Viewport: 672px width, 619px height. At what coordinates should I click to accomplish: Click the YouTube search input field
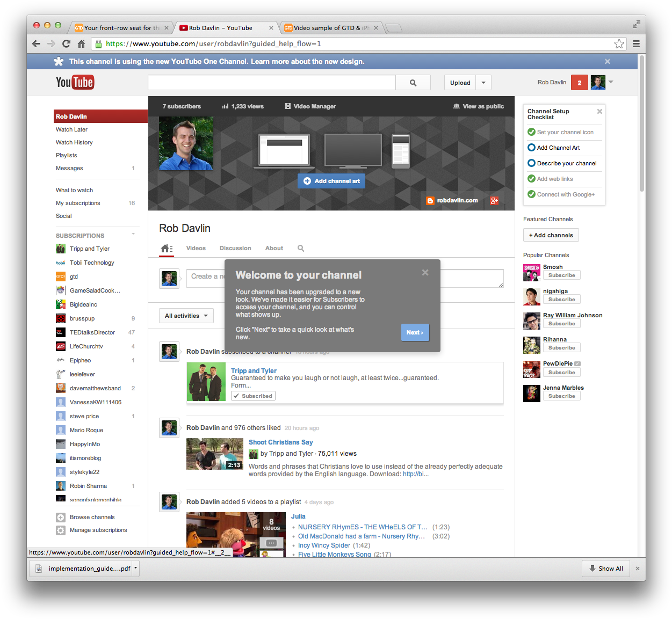point(272,83)
